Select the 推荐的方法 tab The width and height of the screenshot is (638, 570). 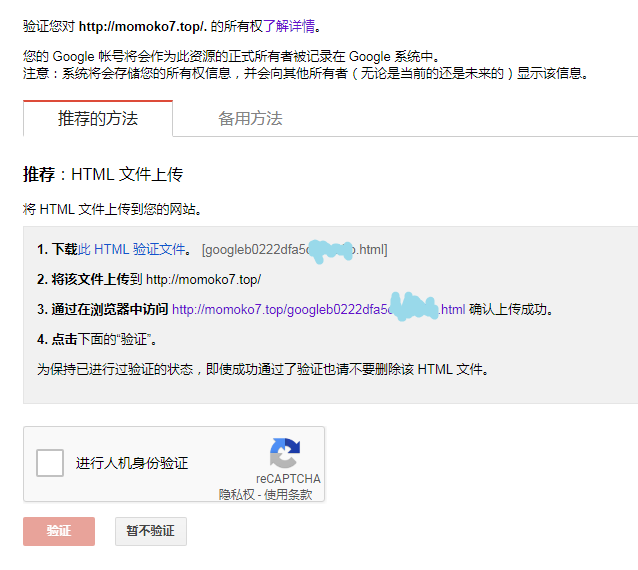click(98, 118)
